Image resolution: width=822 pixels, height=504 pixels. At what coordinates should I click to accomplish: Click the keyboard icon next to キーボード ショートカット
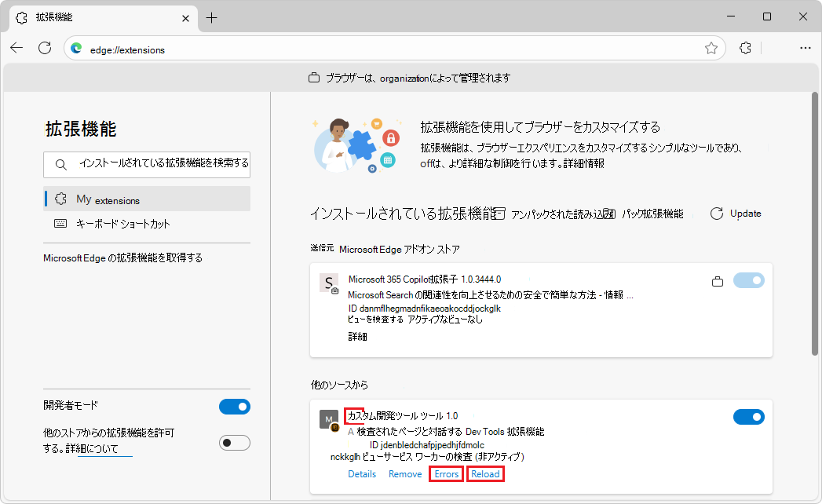(60, 224)
